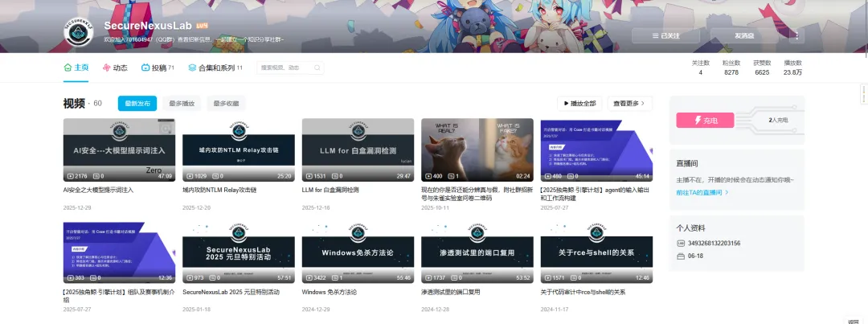Click the 发消息 message button
Image resolution: width=868 pixels, height=324 pixels.
(x=744, y=35)
